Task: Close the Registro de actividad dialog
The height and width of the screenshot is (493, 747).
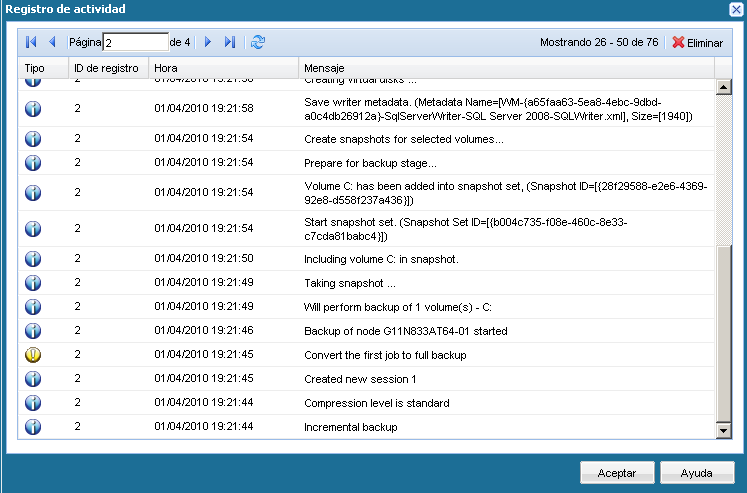Action: click(x=737, y=9)
